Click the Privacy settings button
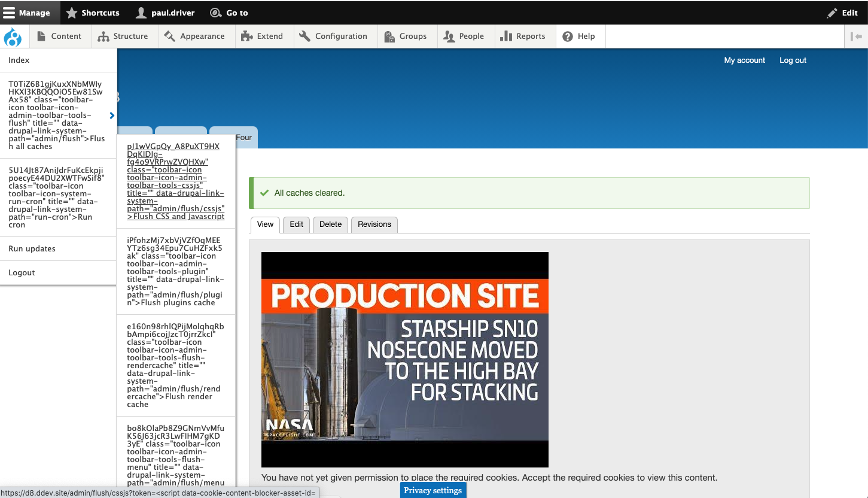 coord(433,490)
